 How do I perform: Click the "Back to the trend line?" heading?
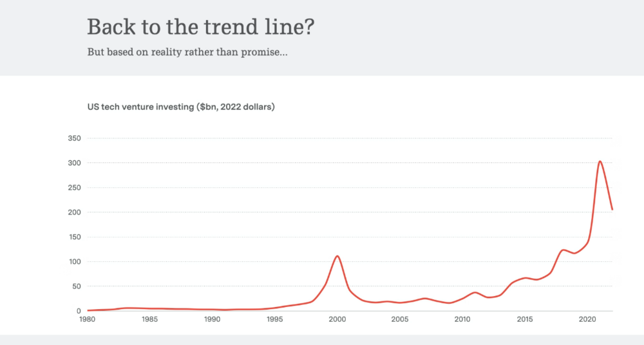201,27
